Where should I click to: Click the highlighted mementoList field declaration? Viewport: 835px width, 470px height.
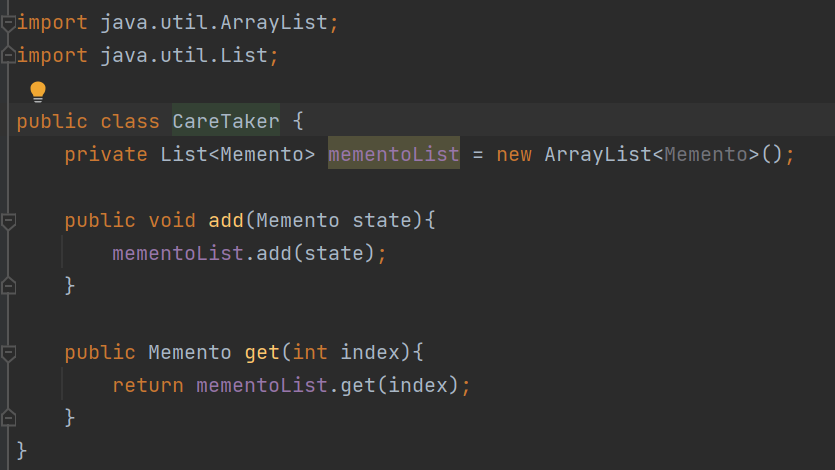pos(394,154)
